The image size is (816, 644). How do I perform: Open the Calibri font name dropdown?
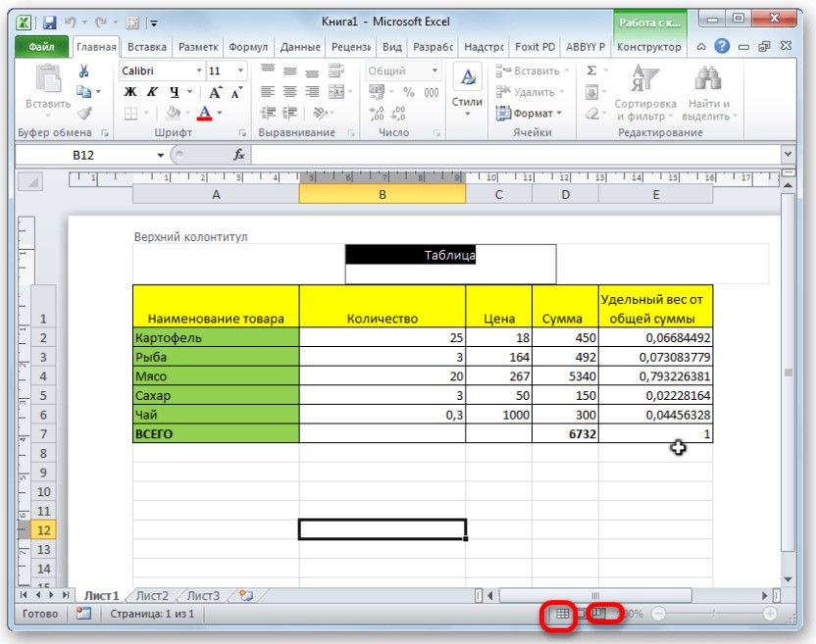tap(200, 71)
